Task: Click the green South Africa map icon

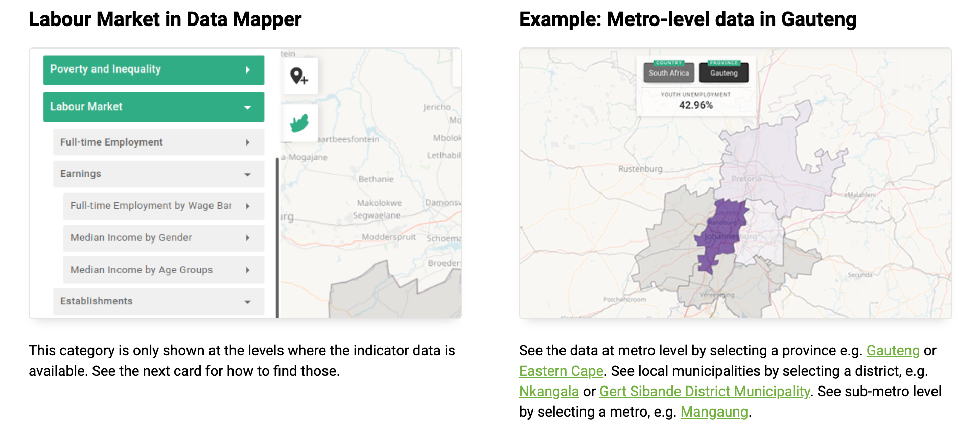Action: 299,123
